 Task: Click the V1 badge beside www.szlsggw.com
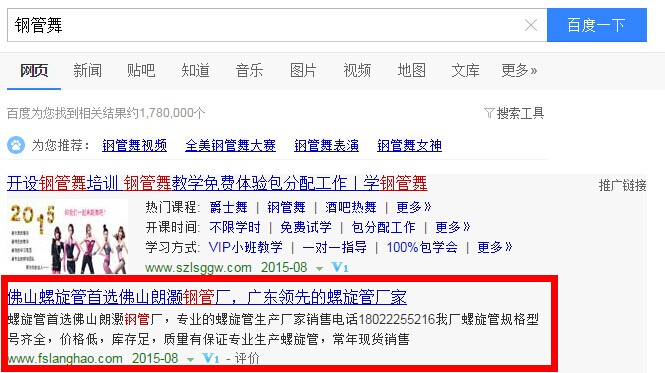pyautogui.click(x=339, y=268)
